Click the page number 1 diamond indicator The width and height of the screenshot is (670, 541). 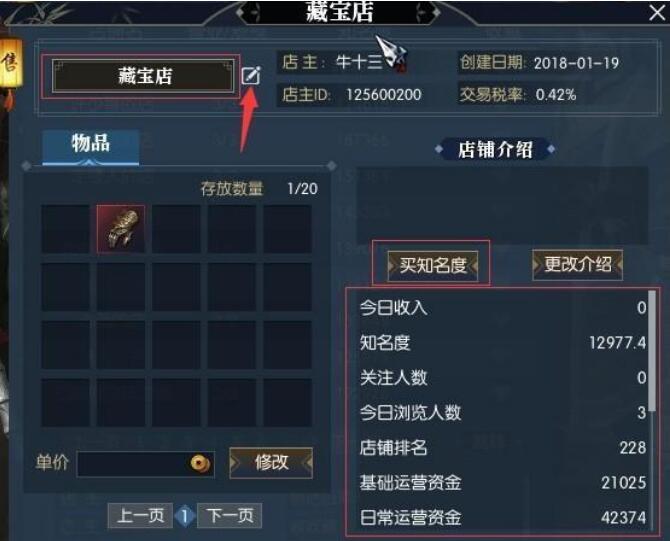coord(185,516)
